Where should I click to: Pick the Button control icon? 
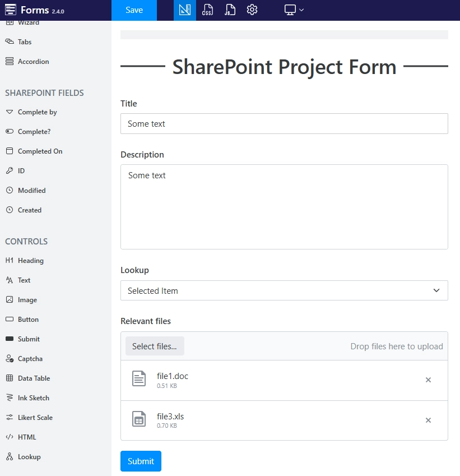click(10, 320)
